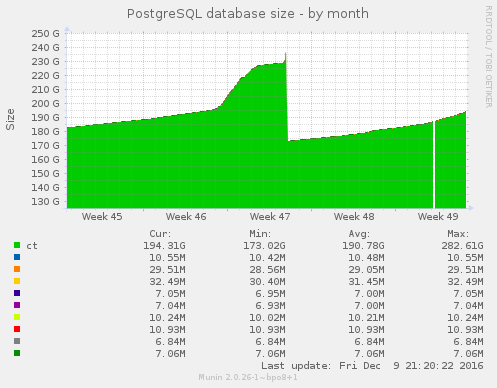The width and height of the screenshot is (497, 388).
Task: Click the purple legend color square
Action: click(x=17, y=305)
